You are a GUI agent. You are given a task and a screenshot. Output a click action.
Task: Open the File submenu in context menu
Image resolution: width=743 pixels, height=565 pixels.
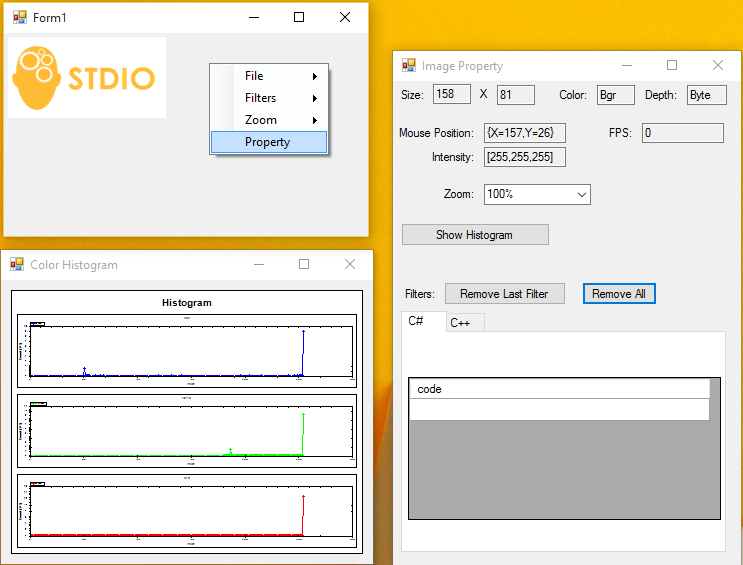(269, 76)
